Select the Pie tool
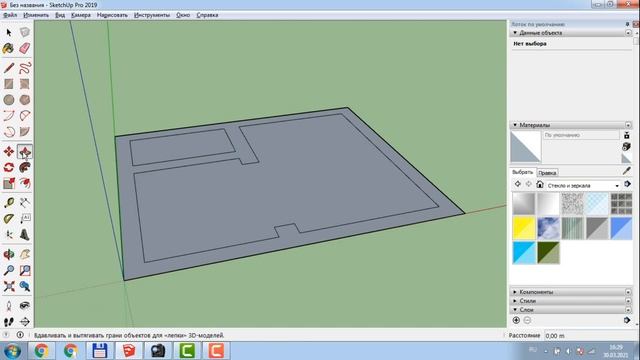The width and height of the screenshot is (640, 360). coord(24,131)
